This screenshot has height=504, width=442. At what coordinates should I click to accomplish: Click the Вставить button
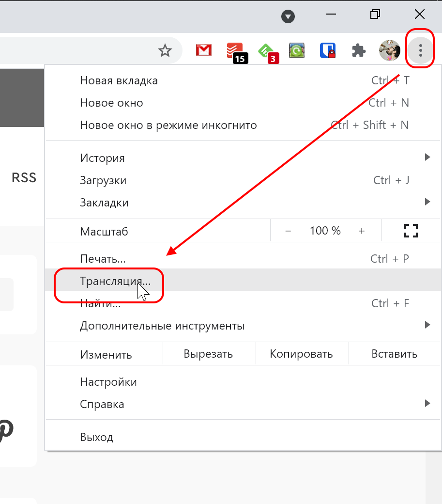click(x=394, y=354)
